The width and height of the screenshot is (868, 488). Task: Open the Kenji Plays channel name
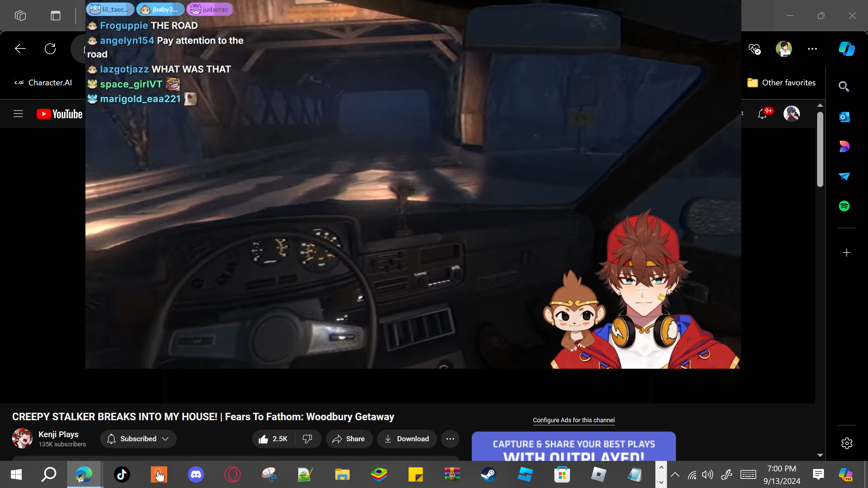(x=59, y=434)
